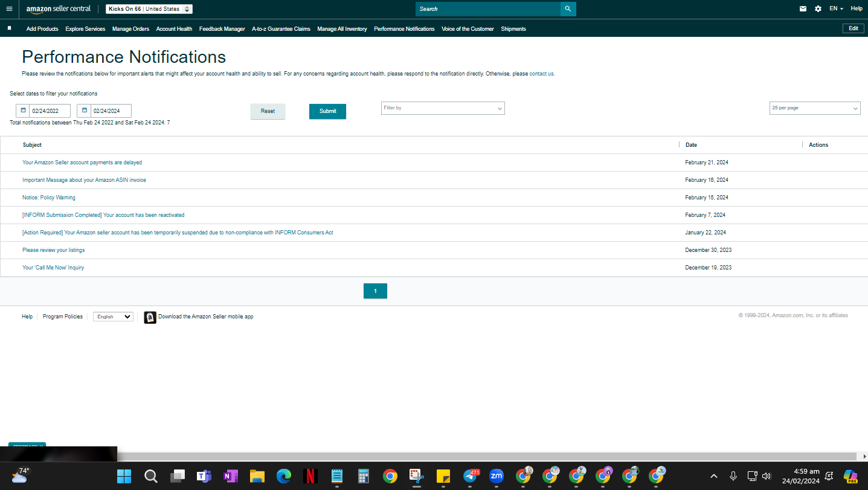
Task: Open Shipments in the navigation bar
Action: pyautogui.click(x=513, y=29)
